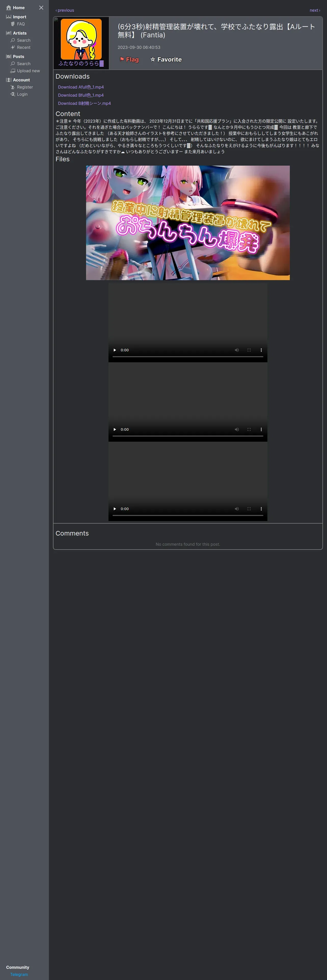The height and width of the screenshot is (980, 327).
Task: Seek on the first video's progress bar
Action: click(188, 357)
